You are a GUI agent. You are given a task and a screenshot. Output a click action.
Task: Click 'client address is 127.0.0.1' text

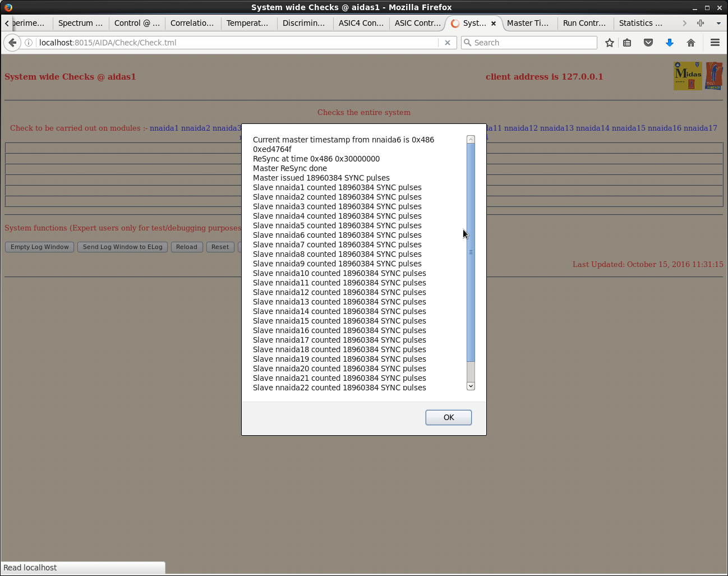(544, 77)
